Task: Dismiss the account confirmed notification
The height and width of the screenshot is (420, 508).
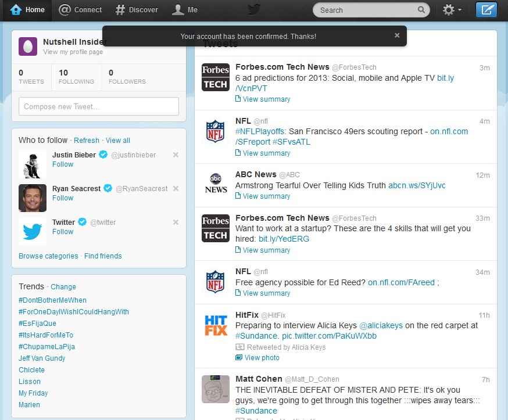Action: pyautogui.click(x=397, y=35)
